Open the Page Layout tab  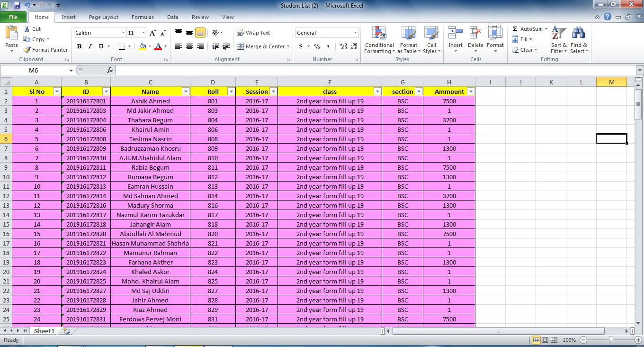(x=103, y=17)
